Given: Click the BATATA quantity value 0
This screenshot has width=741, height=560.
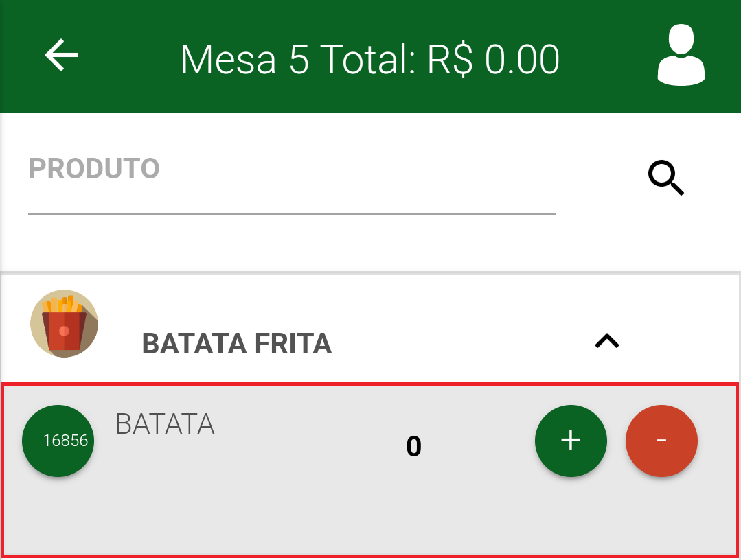Looking at the screenshot, I should (413, 446).
